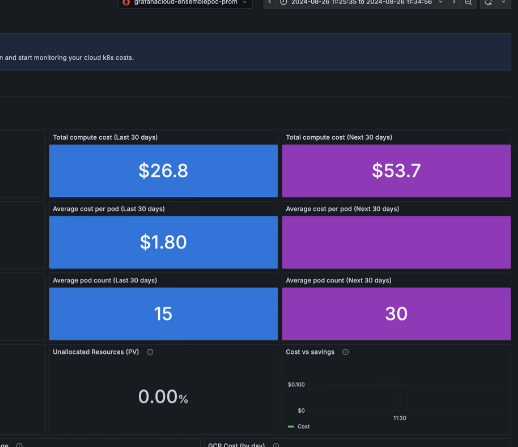
Task: Click the $0 y-axis label
Action: (x=301, y=411)
